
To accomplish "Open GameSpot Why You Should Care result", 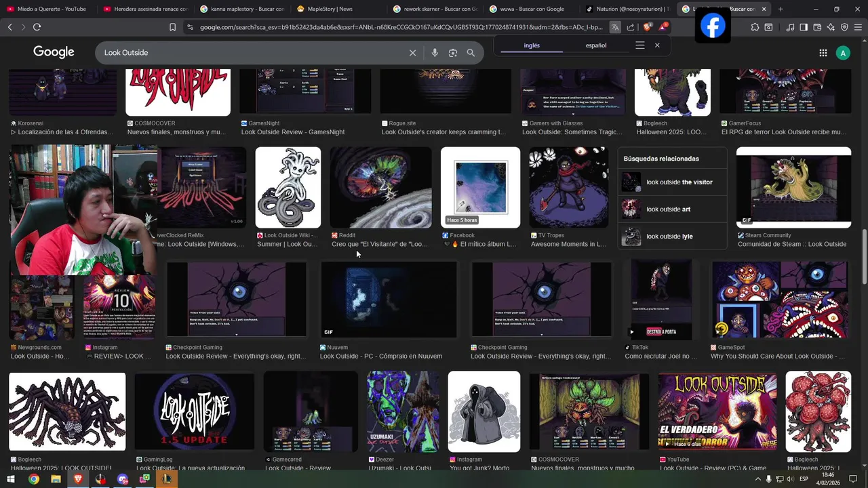I will tap(780, 300).
